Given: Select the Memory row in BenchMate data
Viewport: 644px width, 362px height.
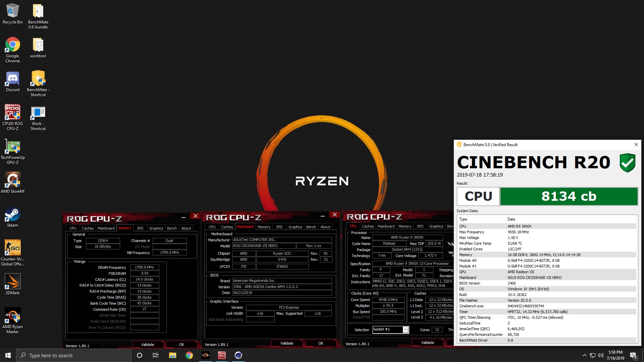Looking at the screenshot, I should point(547,255).
